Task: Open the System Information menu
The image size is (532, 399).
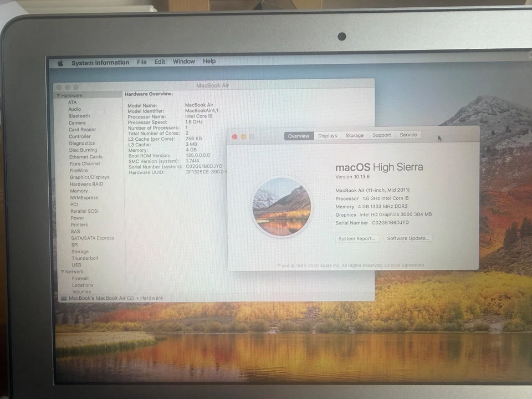Action: coord(100,63)
